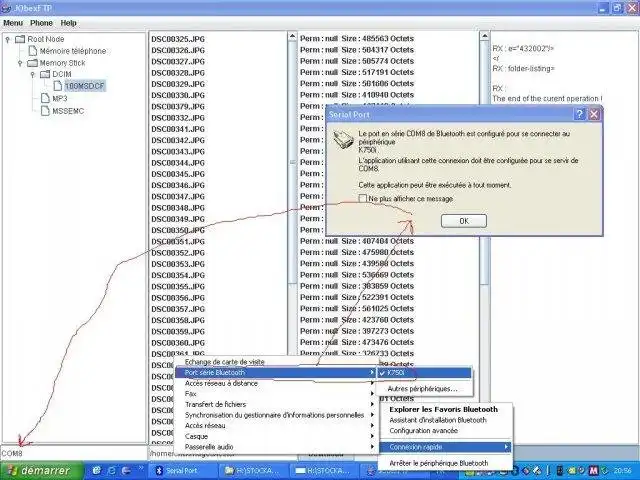Select the MSSEMC tree node

[x=68, y=111]
